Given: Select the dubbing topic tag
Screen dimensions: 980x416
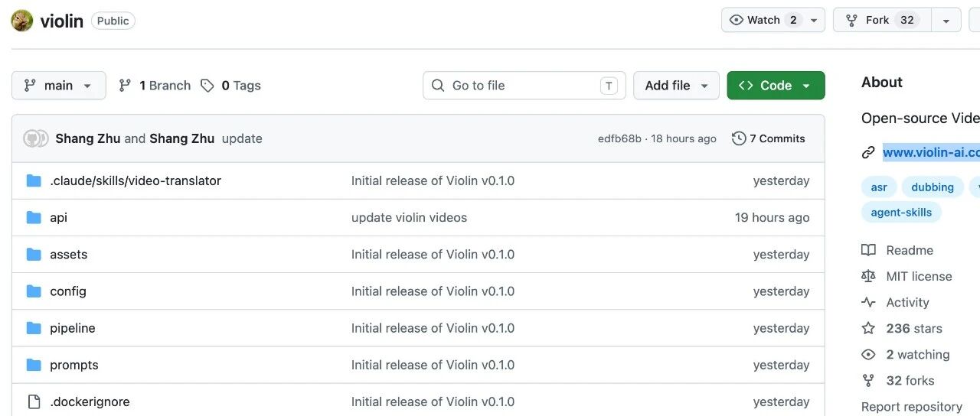Looking at the screenshot, I should tap(933, 187).
